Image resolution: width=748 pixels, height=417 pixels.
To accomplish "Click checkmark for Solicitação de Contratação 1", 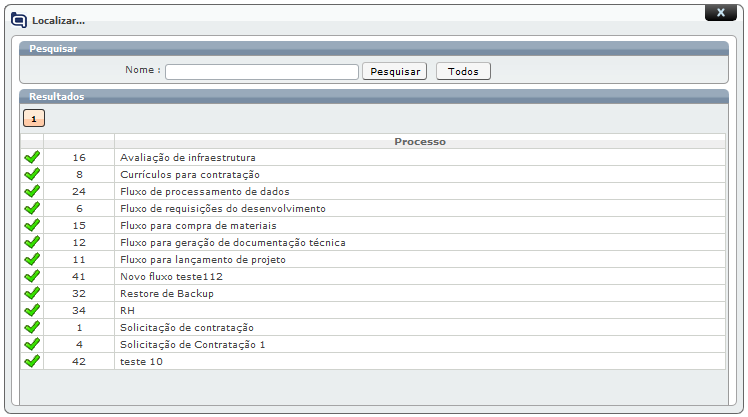I will [x=31, y=344].
